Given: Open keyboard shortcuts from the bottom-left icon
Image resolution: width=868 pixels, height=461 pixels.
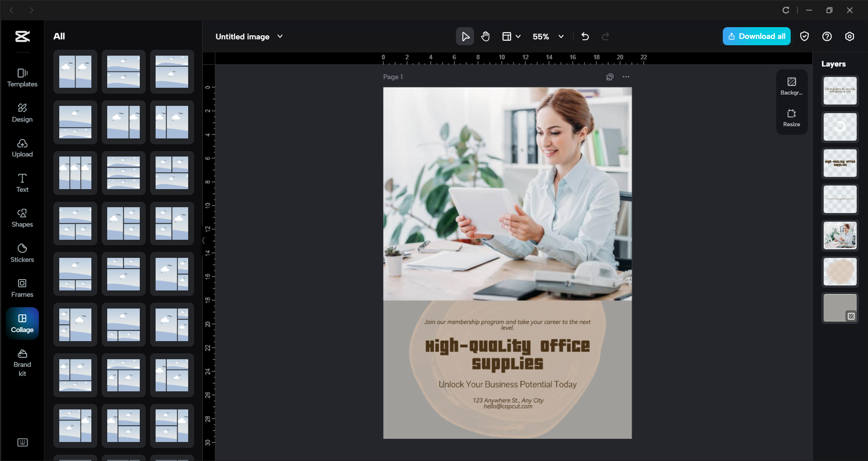Looking at the screenshot, I should tap(22, 442).
